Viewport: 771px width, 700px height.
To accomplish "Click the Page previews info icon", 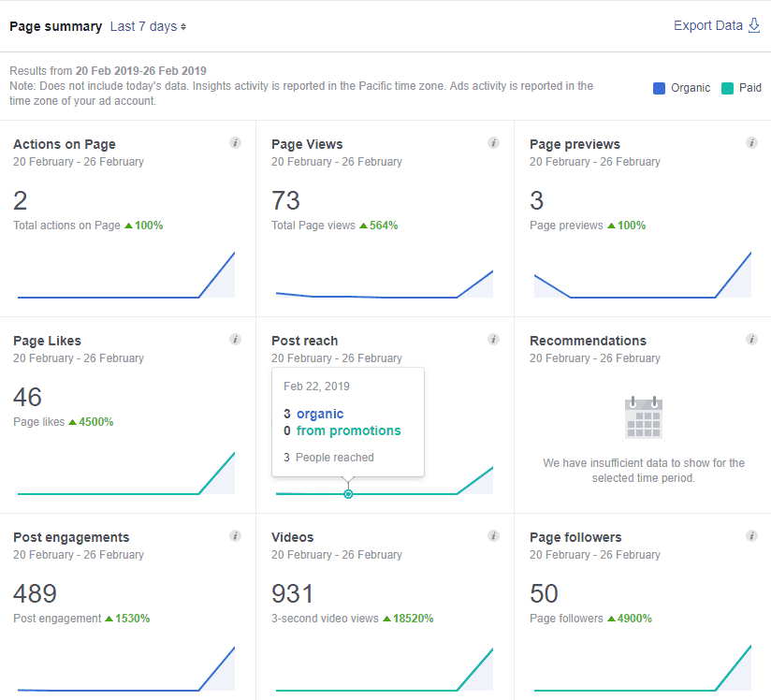I will [x=751, y=143].
